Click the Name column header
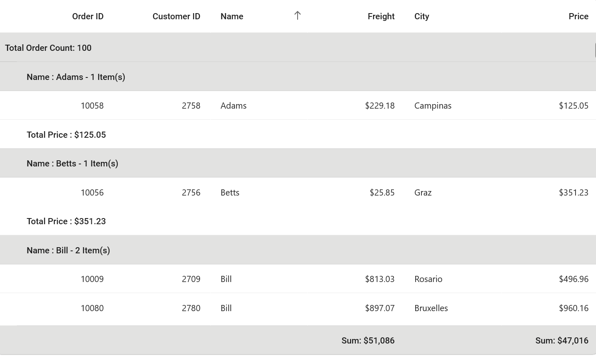 [x=232, y=16]
